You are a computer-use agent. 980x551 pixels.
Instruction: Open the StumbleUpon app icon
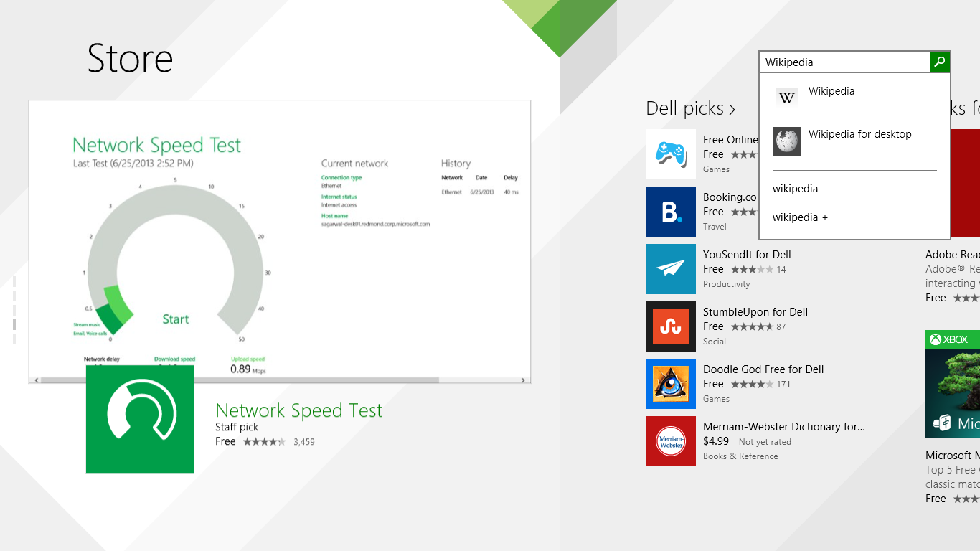click(x=671, y=326)
